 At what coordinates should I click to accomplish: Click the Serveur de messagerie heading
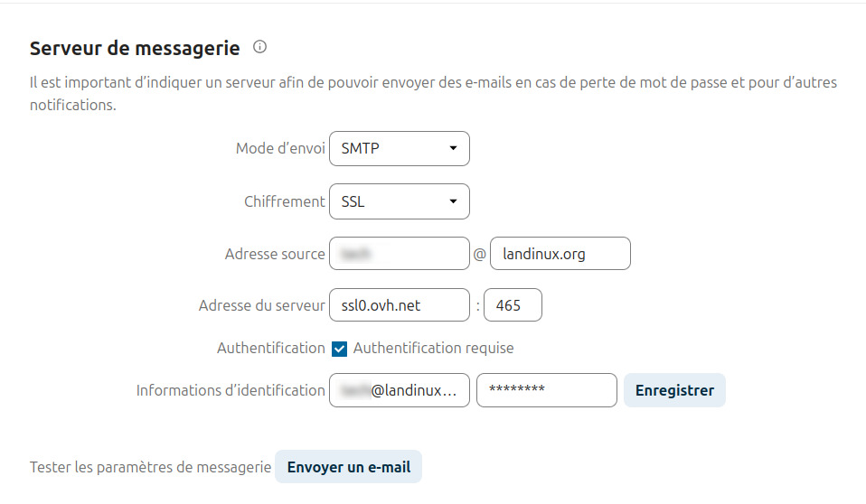tap(135, 48)
